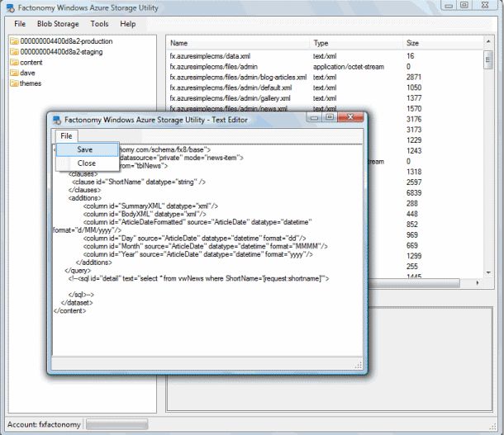Click folder icon of 000000004400d8a2-staging container
504x435 pixels.
click(14, 52)
